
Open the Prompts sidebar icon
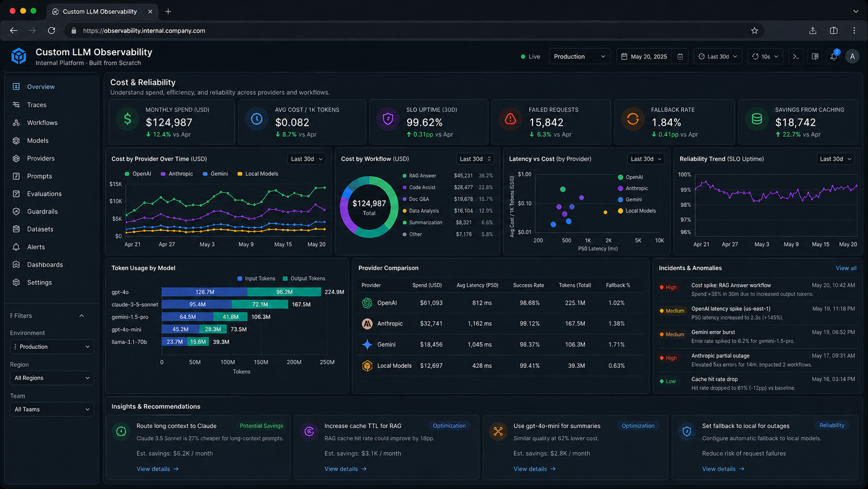(x=17, y=176)
